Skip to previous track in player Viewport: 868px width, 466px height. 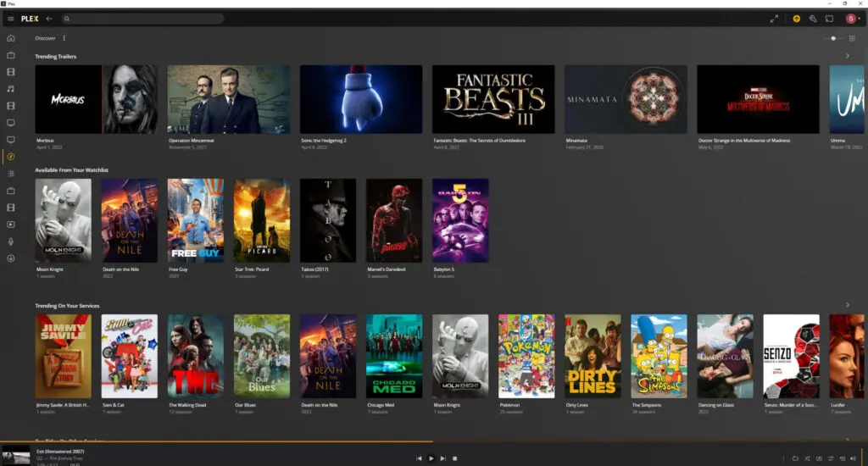(x=419, y=458)
